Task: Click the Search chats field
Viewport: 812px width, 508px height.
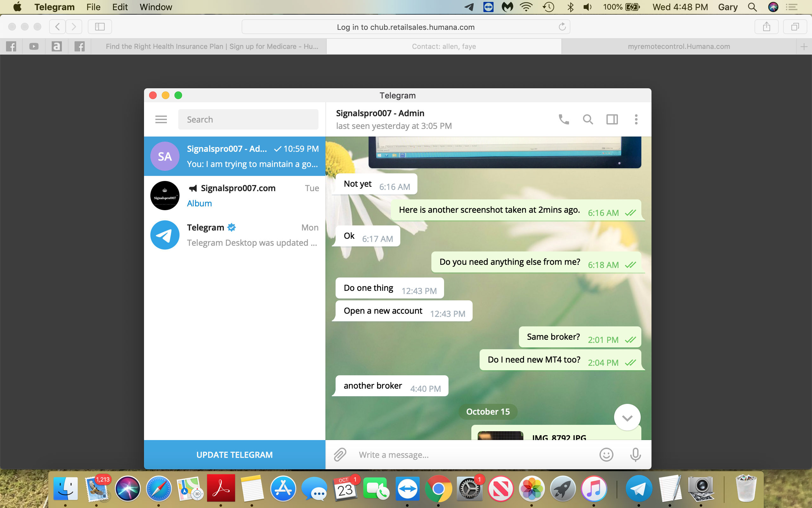Action: (x=248, y=119)
